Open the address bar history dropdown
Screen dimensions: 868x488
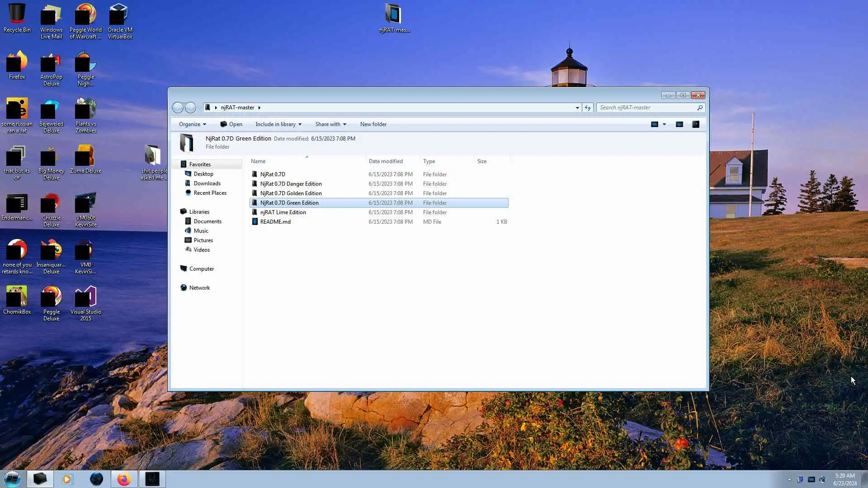click(x=577, y=108)
